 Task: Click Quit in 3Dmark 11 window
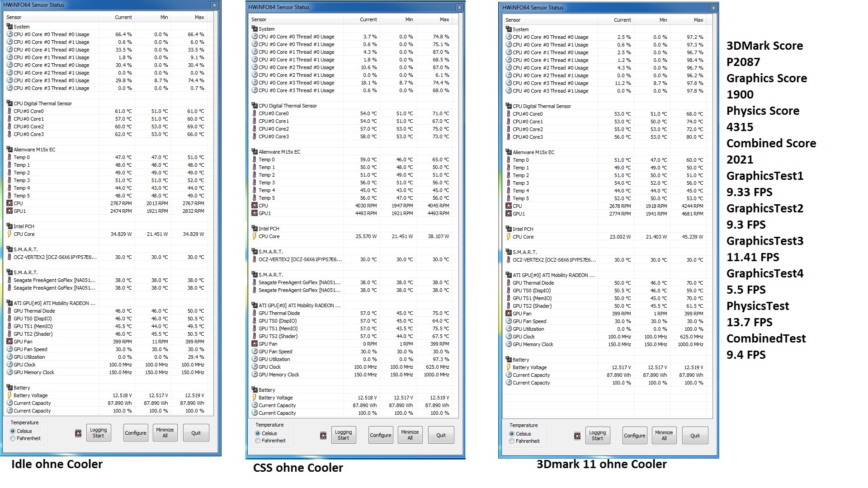click(695, 436)
